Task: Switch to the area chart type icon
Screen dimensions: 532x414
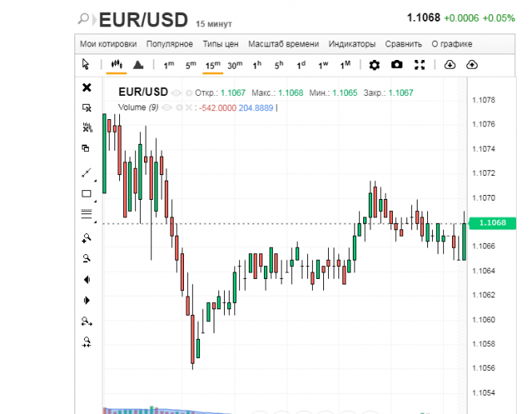Action: coord(138,65)
